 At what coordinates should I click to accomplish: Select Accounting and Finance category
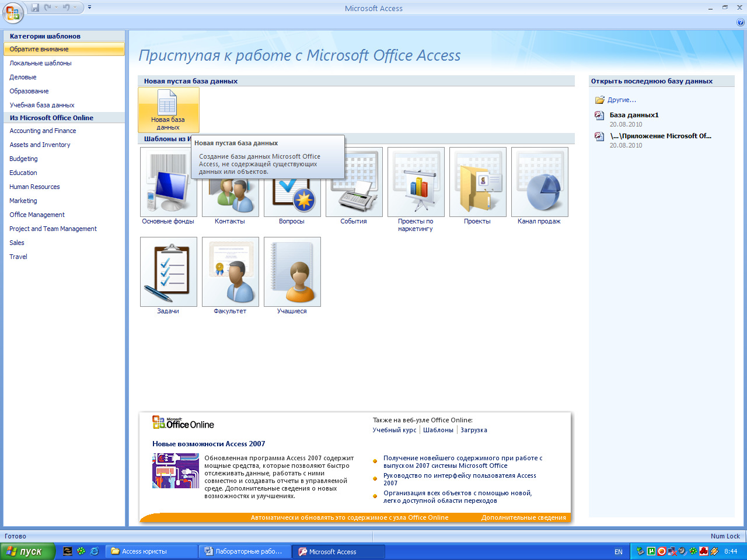pos(64,131)
